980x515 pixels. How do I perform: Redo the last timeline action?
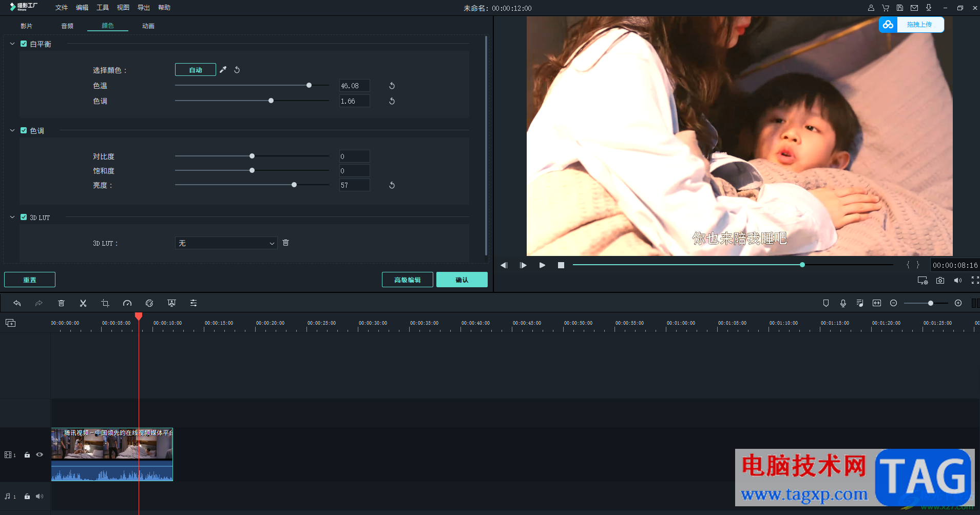(39, 303)
